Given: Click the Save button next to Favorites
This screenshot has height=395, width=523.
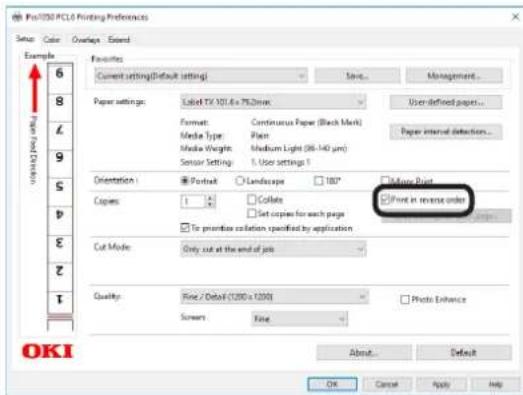Looking at the screenshot, I should 357,76.
